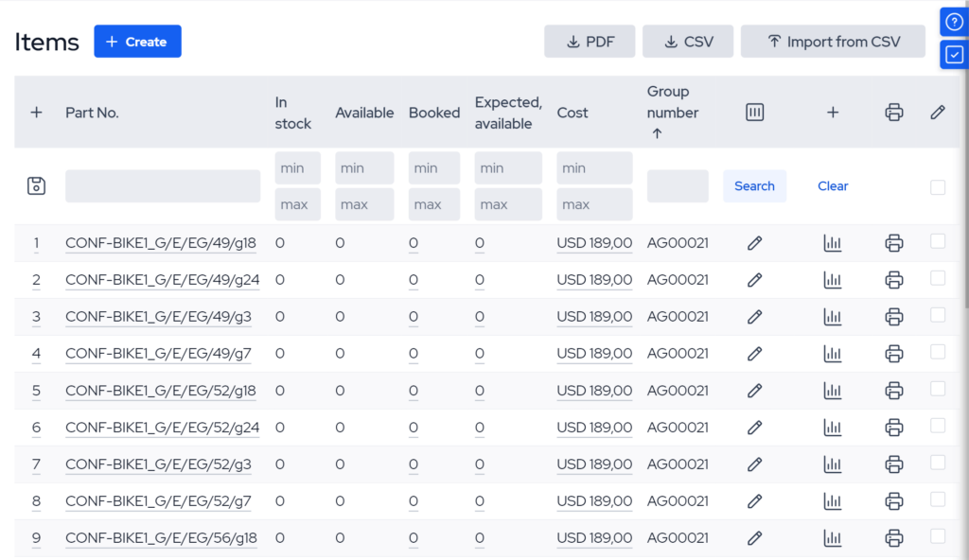Edit the item in row 5 with pencil icon
Screen dimensions: 969x560
754,391
